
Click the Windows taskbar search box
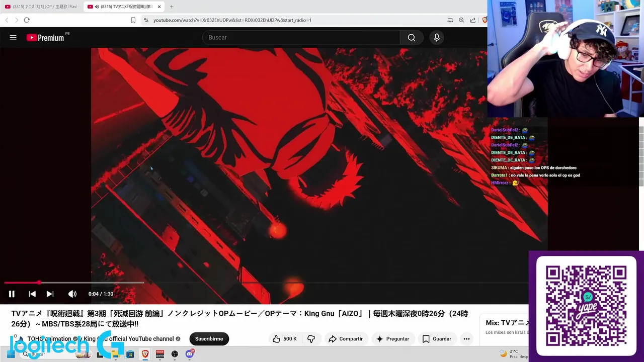(55, 354)
